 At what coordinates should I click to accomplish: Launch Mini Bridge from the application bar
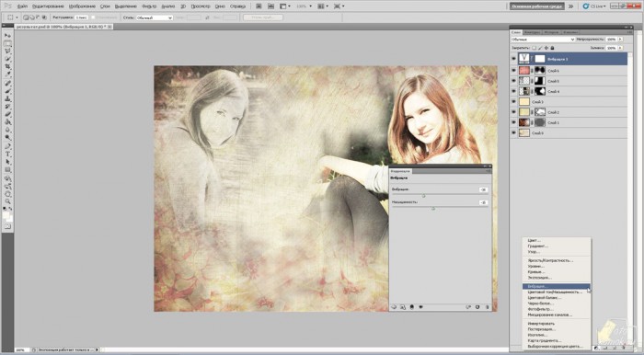coord(270,6)
